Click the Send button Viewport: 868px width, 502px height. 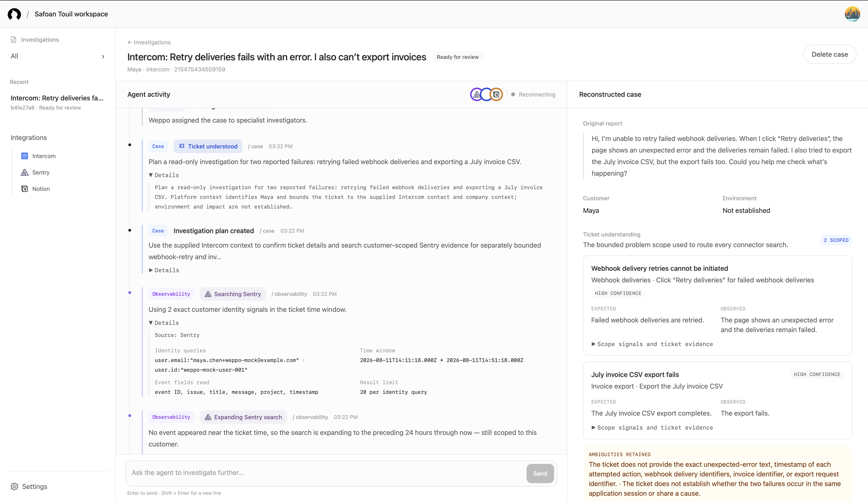point(540,473)
